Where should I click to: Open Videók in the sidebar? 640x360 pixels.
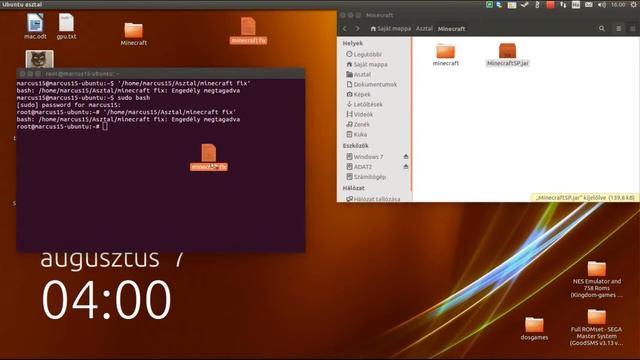point(360,114)
